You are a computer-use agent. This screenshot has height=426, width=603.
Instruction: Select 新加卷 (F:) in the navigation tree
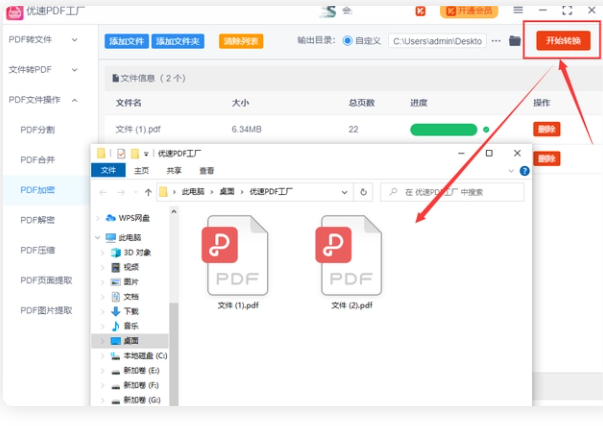[141, 386]
